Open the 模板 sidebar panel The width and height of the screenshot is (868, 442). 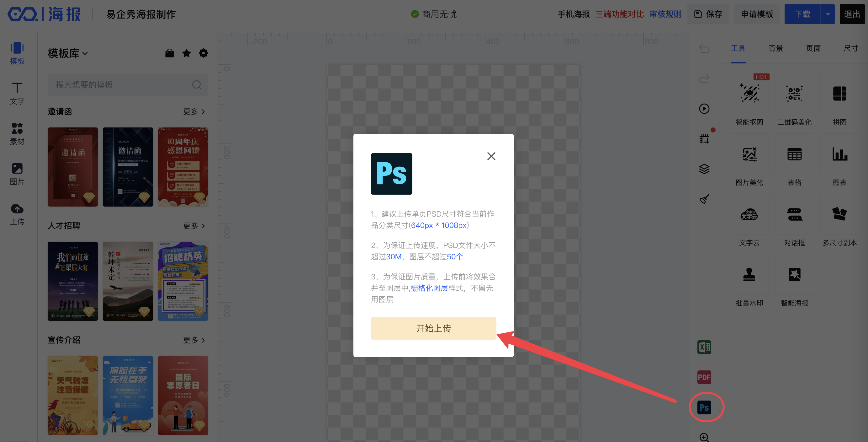coord(17,53)
